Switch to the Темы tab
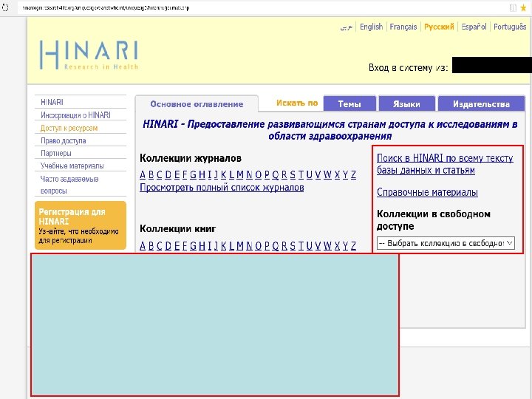The width and height of the screenshot is (532, 399). point(349,104)
